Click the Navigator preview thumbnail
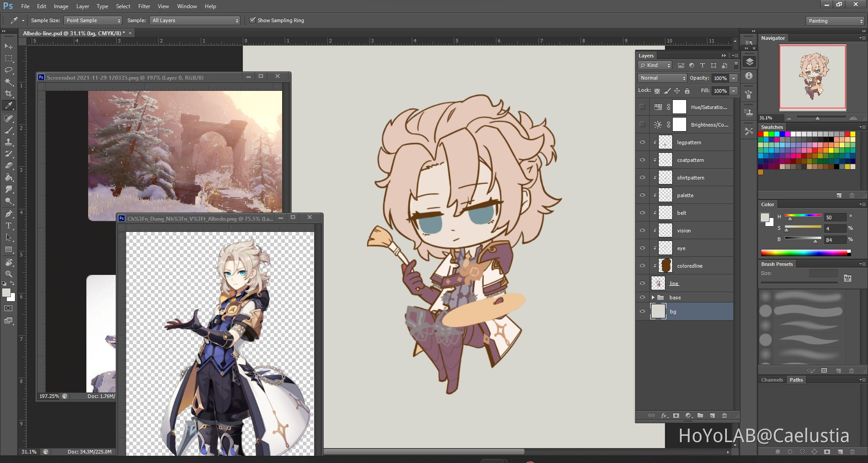868x463 pixels. pyautogui.click(x=812, y=77)
